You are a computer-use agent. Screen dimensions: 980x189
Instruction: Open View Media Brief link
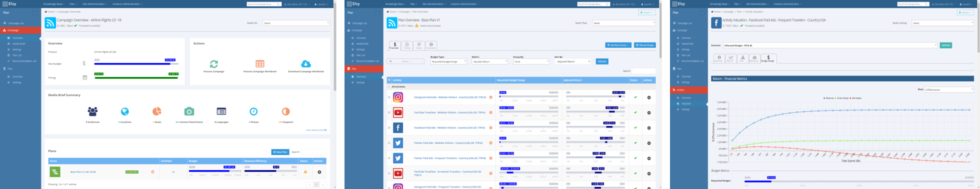click(x=316, y=130)
